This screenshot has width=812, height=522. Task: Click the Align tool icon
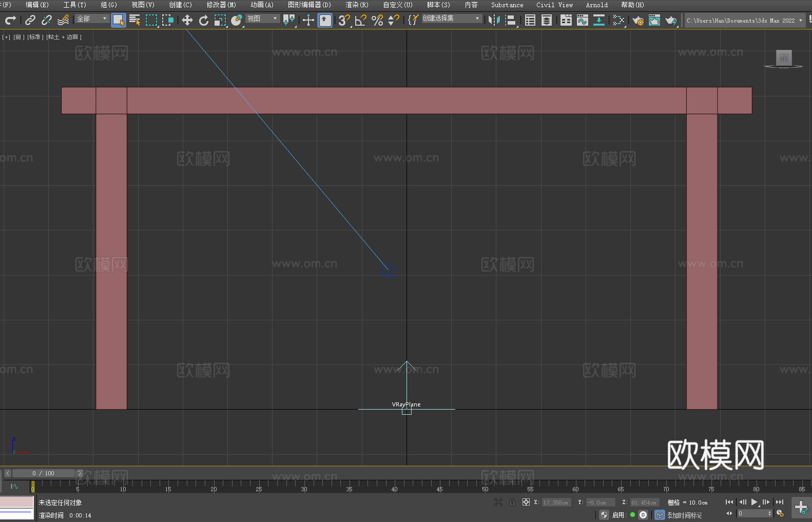click(511, 20)
